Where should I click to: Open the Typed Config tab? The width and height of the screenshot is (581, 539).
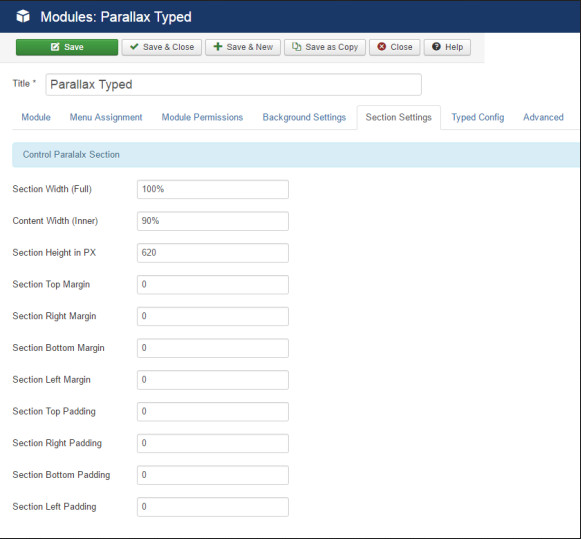[478, 117]
